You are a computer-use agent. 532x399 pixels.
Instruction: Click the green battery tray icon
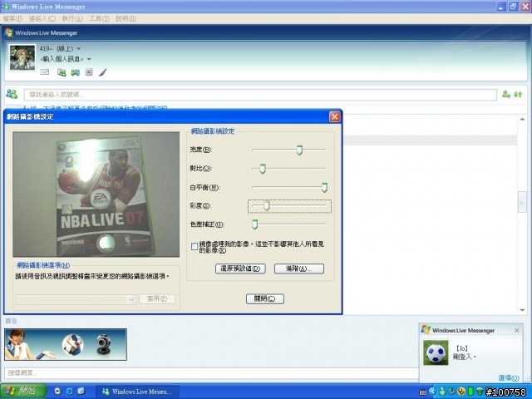coord(470,392)
